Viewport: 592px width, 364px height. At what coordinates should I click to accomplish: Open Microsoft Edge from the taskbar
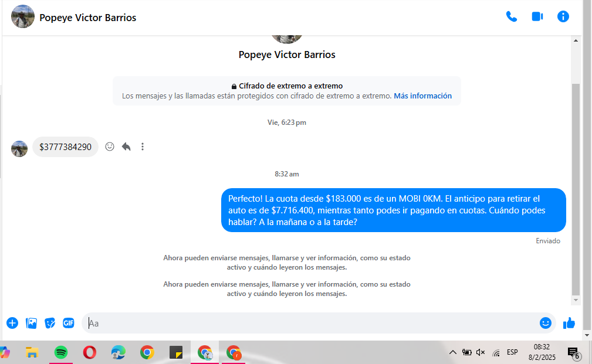coord(118,353)
